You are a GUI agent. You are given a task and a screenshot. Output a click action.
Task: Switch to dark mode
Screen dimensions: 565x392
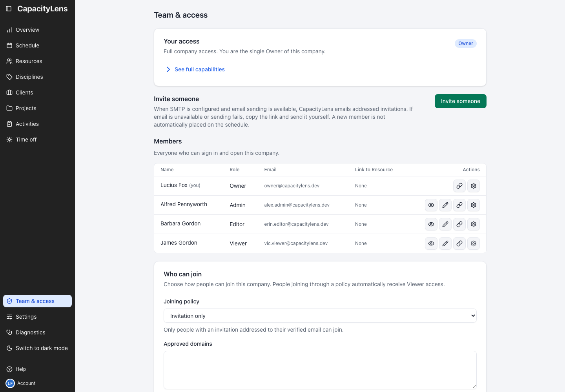tap(37, 348)
